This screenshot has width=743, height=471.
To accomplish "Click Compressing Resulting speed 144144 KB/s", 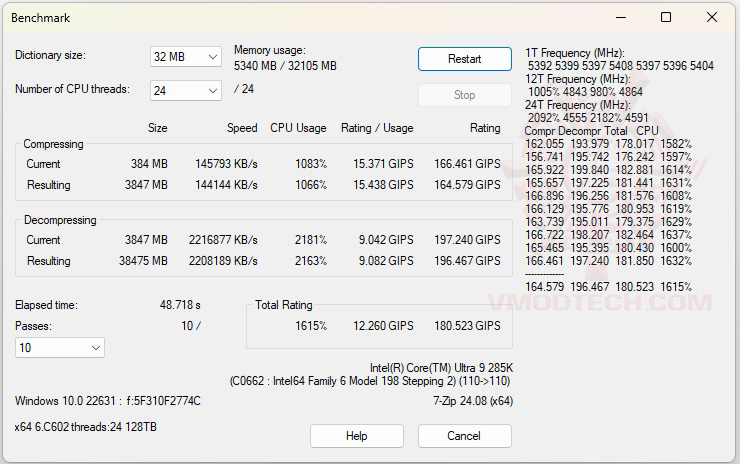I will click(227, 185).
